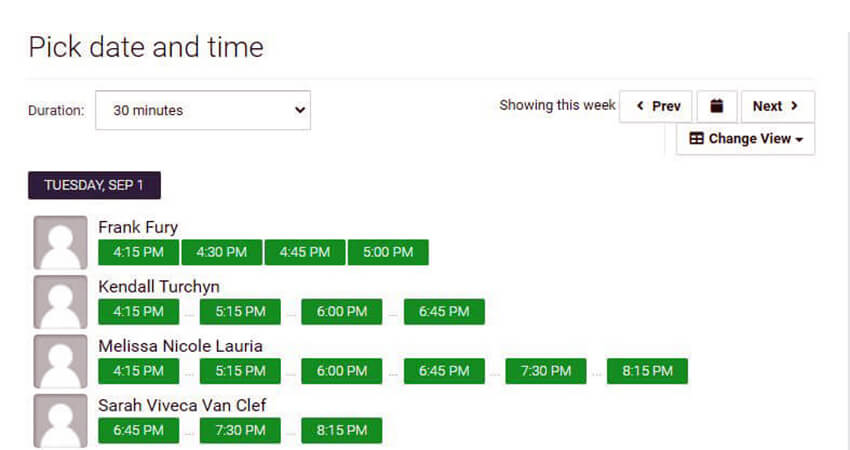Select Frank Fury's 4:30 PM time
850x450 pixels.
pyautogui.click(x=222, y=252)
